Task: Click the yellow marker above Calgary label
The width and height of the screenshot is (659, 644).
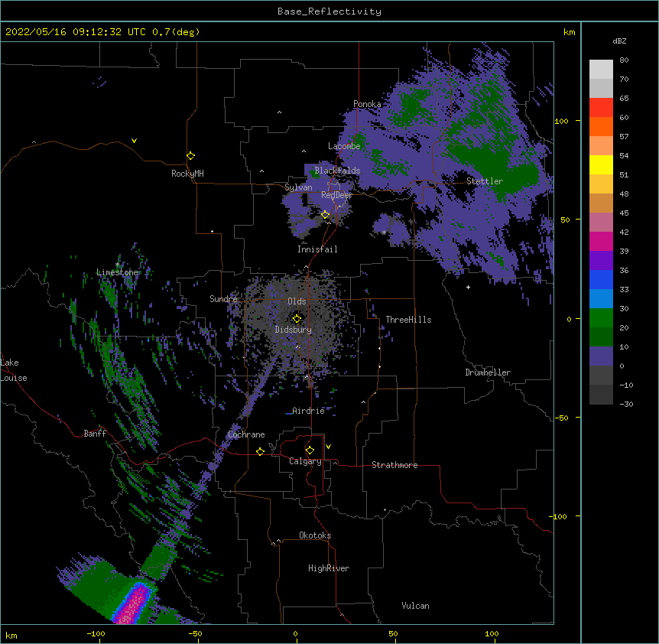Action: pyautogui.click(x=310, y=450)
